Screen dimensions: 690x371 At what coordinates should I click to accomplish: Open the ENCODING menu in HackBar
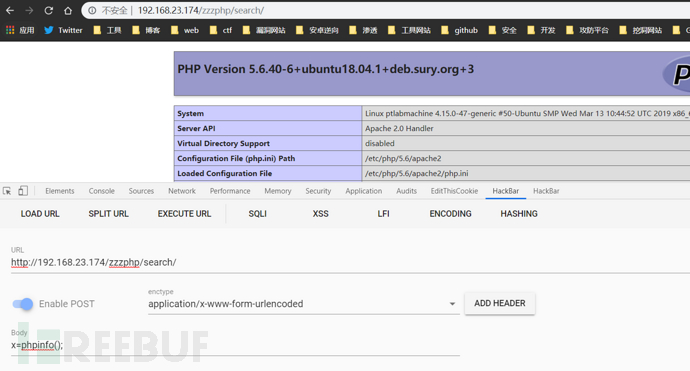click(451, 214)
